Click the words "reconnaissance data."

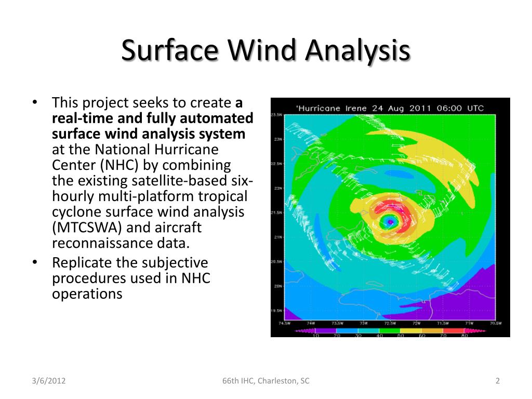121,243
